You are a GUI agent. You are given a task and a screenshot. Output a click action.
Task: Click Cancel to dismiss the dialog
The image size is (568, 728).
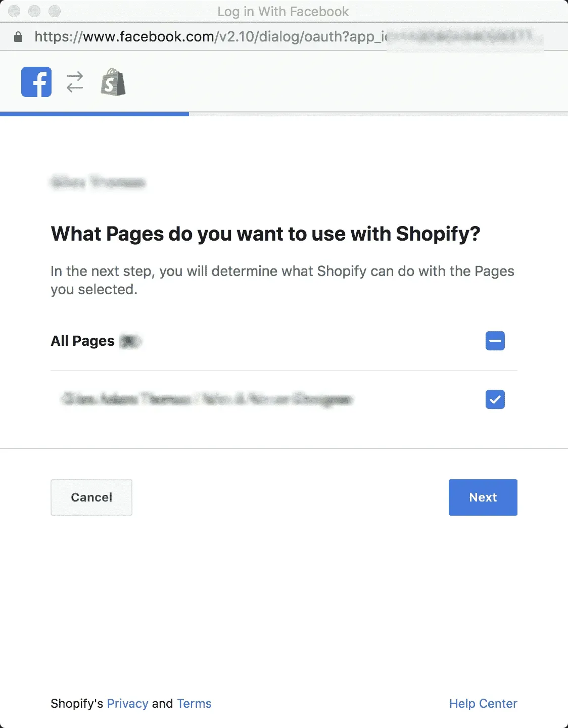pos(91,497)
